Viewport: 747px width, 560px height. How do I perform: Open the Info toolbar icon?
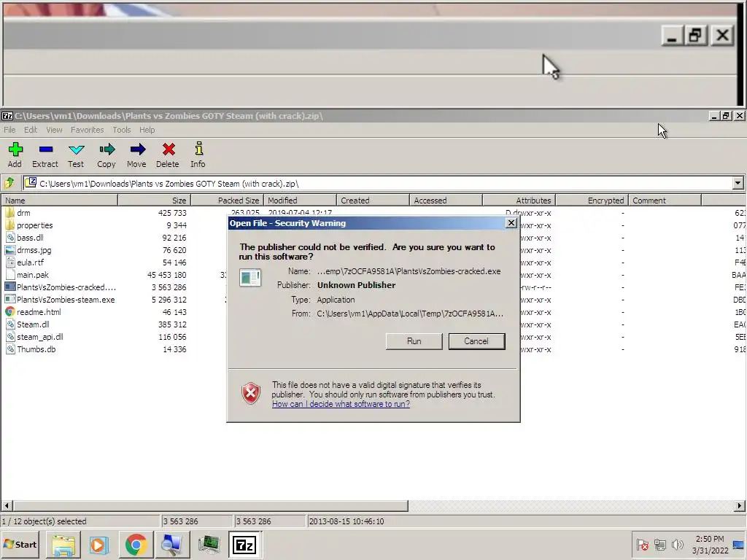198,149
